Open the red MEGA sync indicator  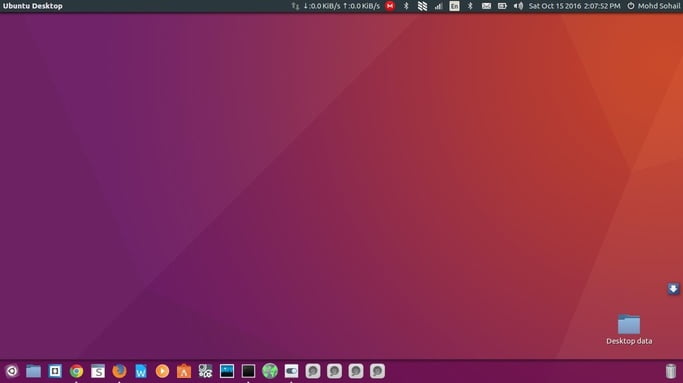(390, 6)
